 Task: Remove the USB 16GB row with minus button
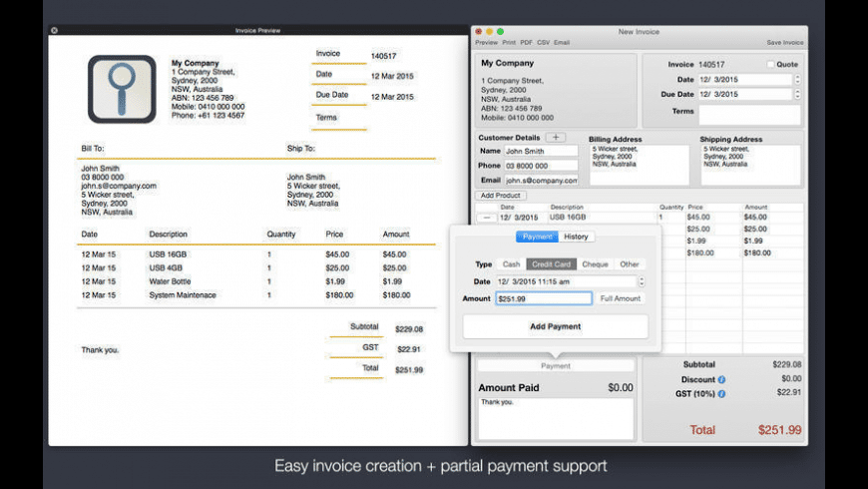tap(487, 218)
